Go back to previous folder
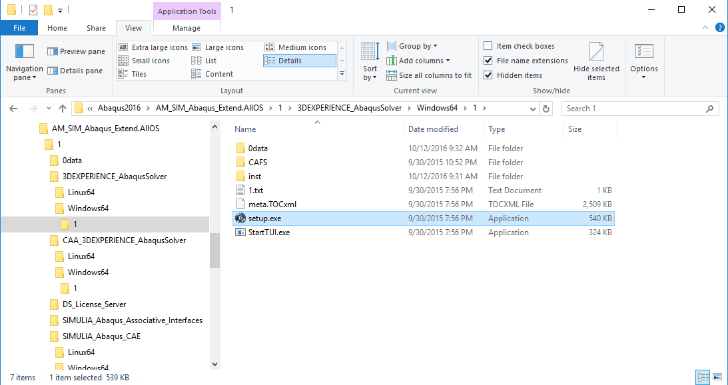The width and height of the screenshot is (728, 385). tap(13, 109)
